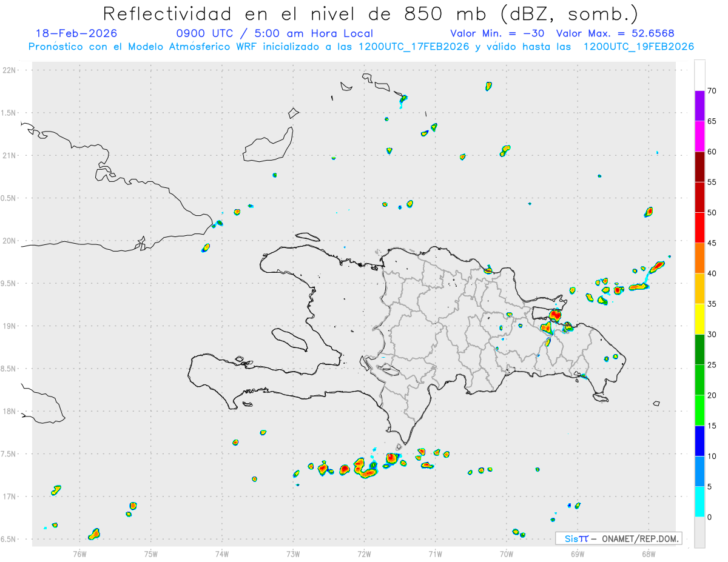
Task: Click the colorbar label "50"
Action: click(x=712, y=213)
